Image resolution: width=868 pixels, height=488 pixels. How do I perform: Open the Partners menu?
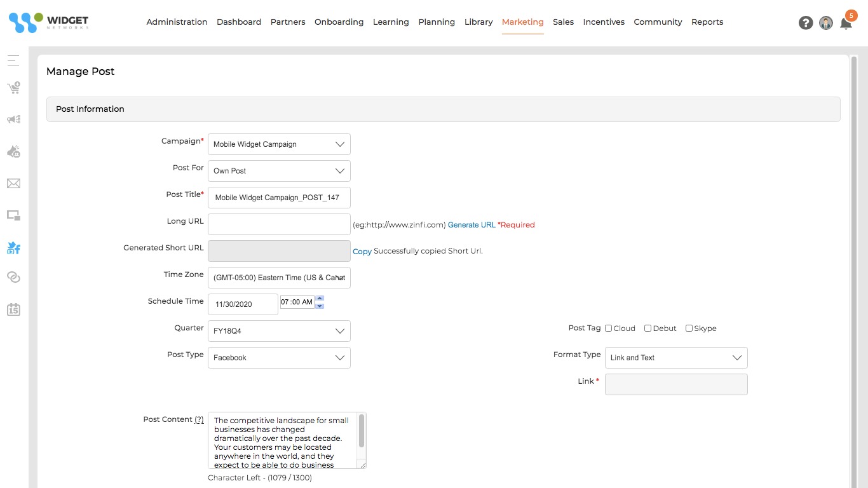(x=288, y=22)
